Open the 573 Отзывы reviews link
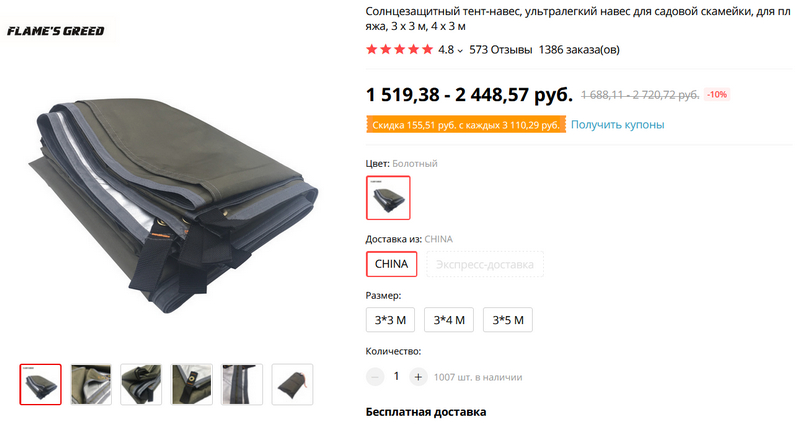This screenshot has height=424, width=800. [501, 49]
